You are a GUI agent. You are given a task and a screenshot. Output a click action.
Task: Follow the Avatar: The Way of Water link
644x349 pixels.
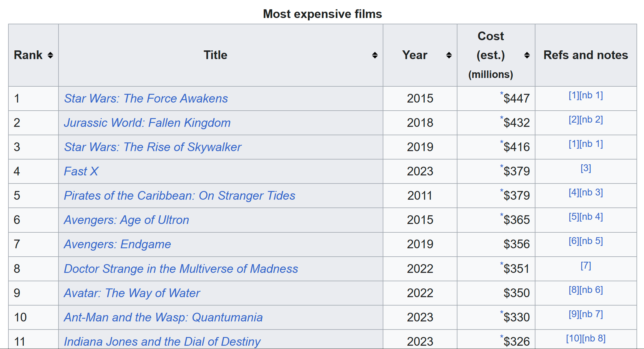pyautogui.click(x=132, y=293)
